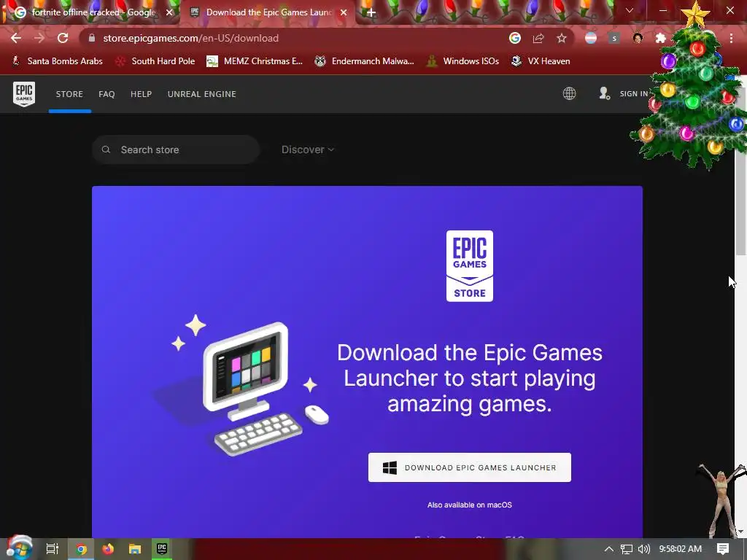Open the Chrome profile avatar

coord(638,38)
